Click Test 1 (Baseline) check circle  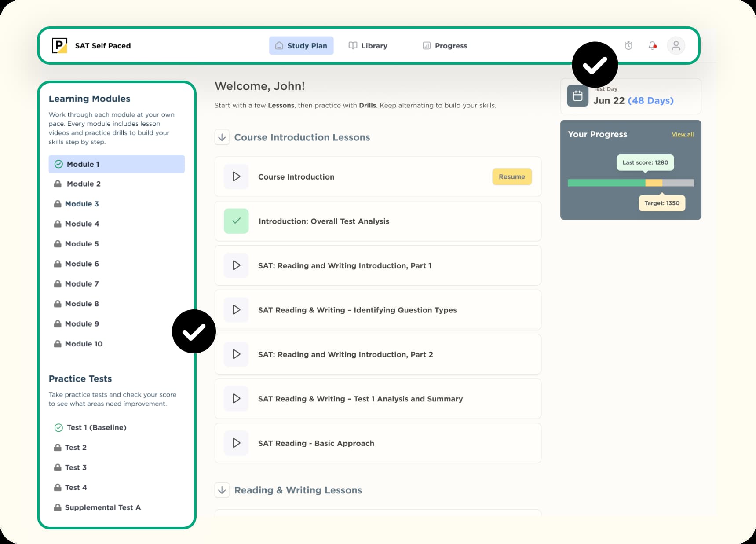pyautogui.click(x=58, y=427)
